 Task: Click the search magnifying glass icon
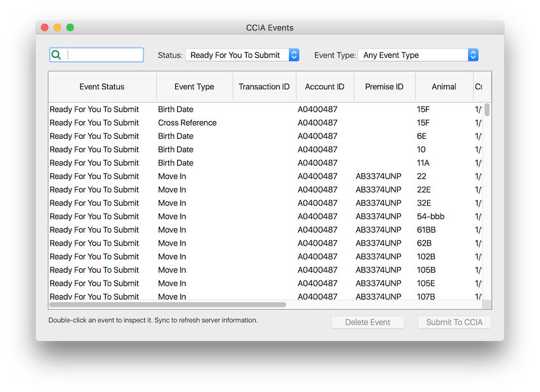tap(56, 55)
